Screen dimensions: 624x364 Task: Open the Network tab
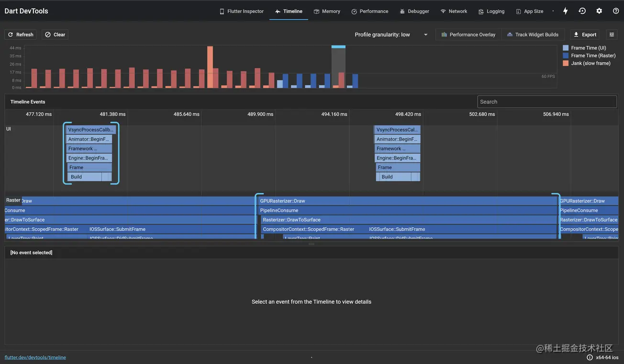click(x=454, y=11)
